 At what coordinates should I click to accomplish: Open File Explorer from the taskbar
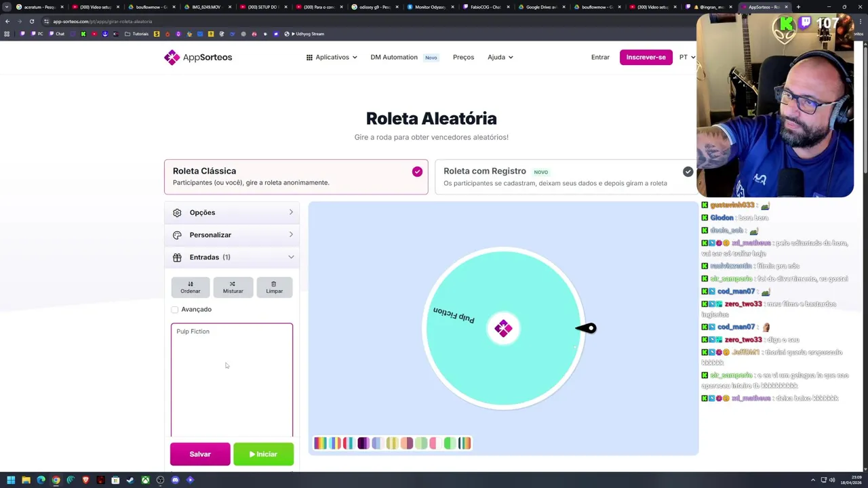click(26, 480)
